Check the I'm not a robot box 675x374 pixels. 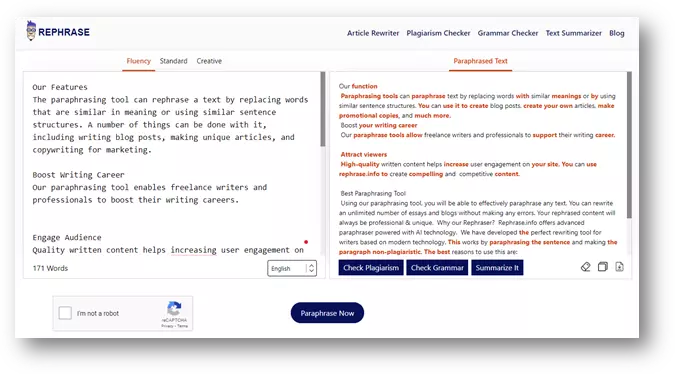tap(65, 313)
